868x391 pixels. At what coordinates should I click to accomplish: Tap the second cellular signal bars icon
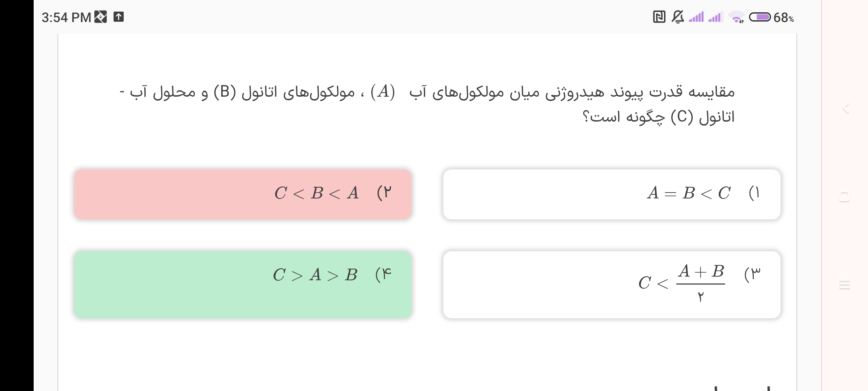click(715, 17)
